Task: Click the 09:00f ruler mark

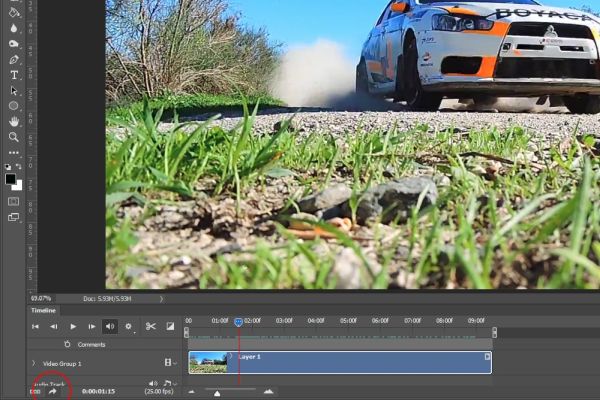Action: 476,320
